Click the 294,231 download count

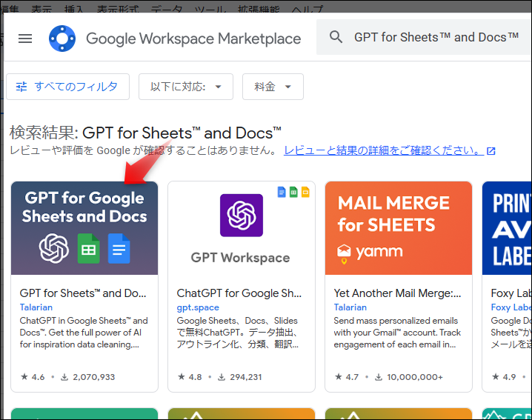click(240, 377)
